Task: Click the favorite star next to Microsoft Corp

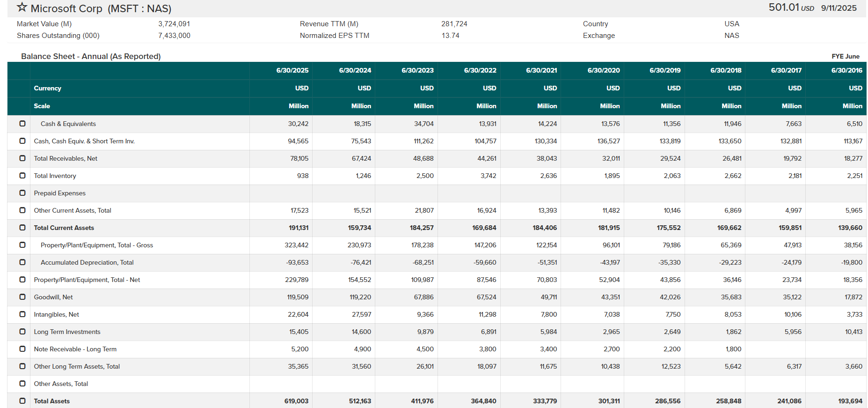Action: 22,7
